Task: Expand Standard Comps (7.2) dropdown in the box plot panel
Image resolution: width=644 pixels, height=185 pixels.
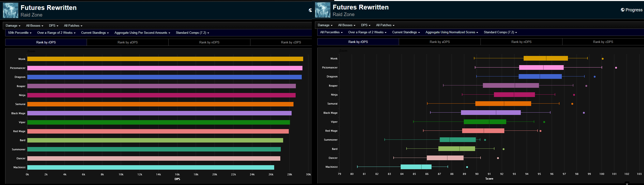Action: (501, 32)
